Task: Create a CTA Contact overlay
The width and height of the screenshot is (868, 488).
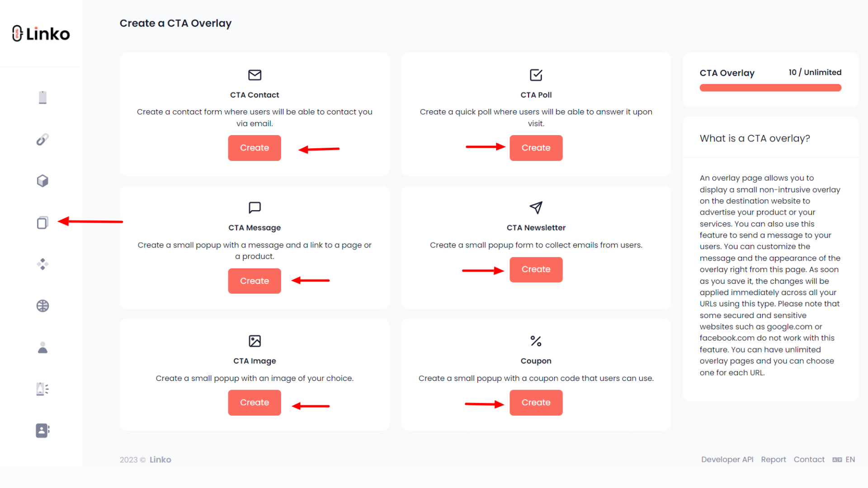Action: (x=254, y=148)
